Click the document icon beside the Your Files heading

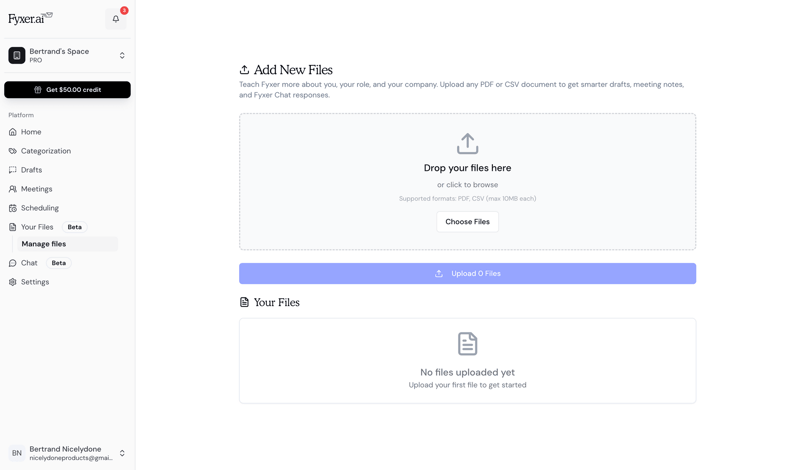pos(244,302)
